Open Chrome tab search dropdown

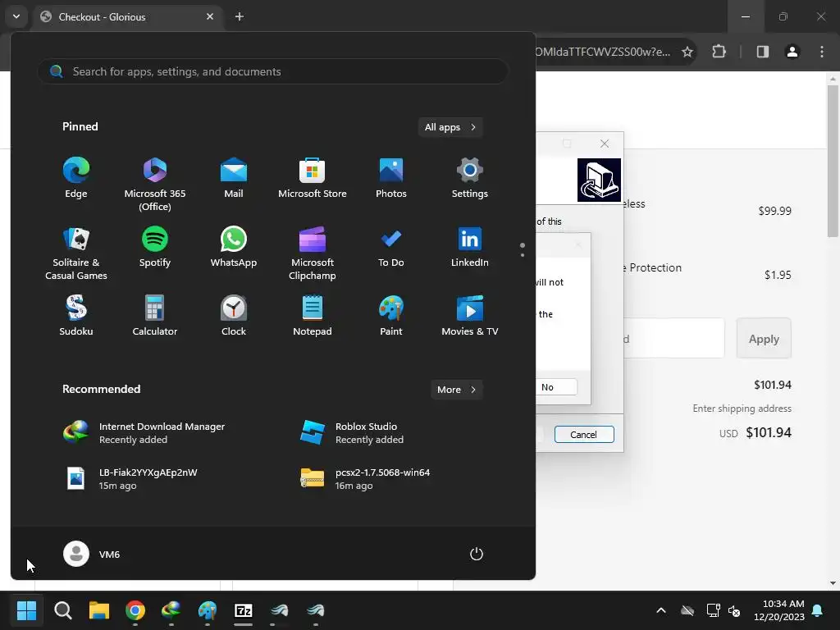(x=16, y=16)
